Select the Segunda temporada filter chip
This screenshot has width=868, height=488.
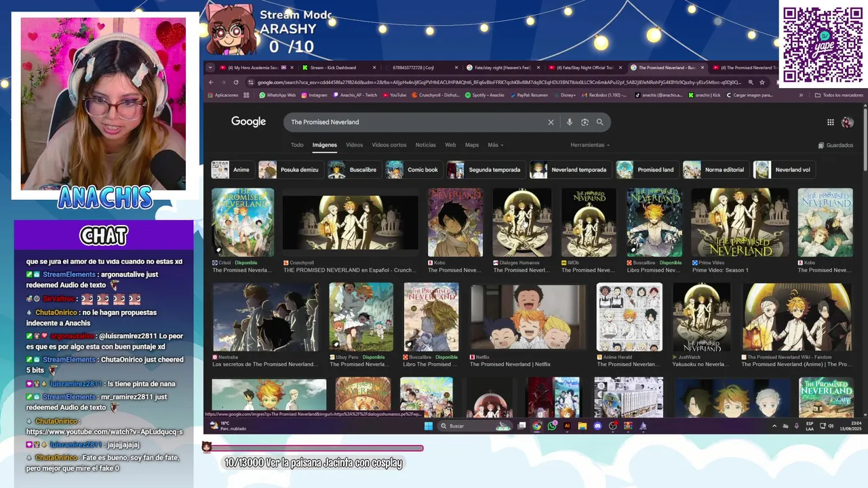pyautogui.click(x=486, y=169)
